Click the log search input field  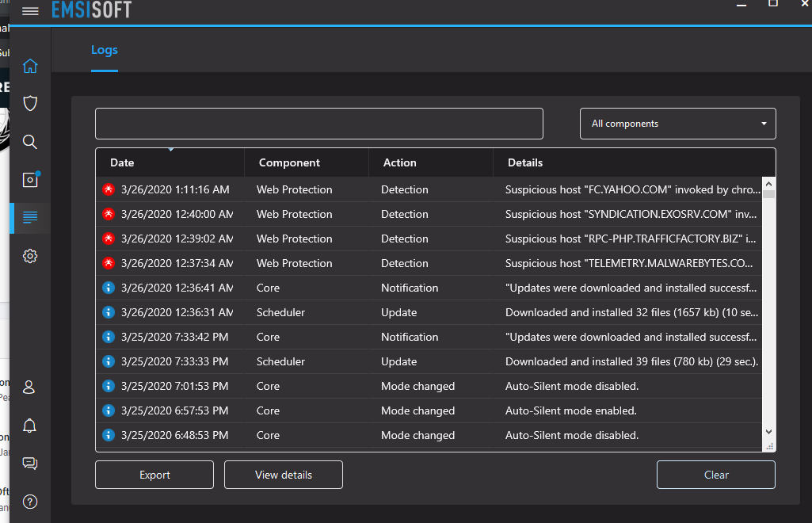318,124
